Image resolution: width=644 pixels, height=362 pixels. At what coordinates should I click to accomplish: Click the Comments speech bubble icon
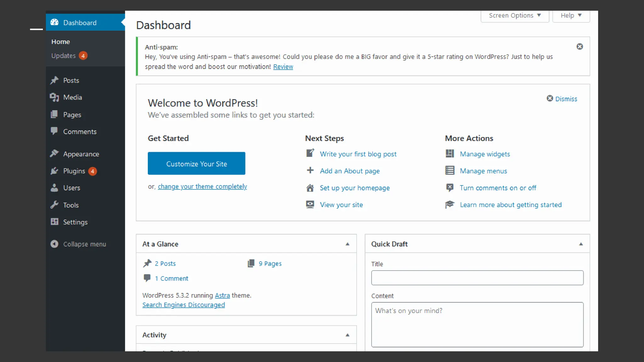tap(54, 131)
